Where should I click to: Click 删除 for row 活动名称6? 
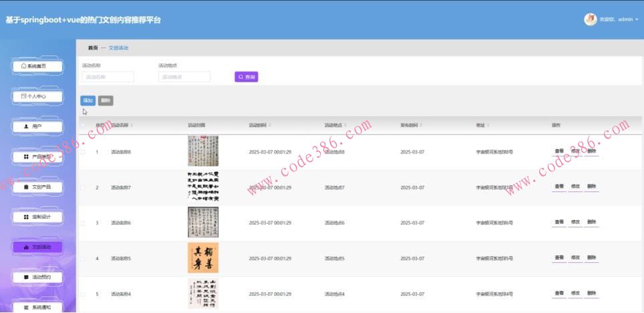click(591, 222)
